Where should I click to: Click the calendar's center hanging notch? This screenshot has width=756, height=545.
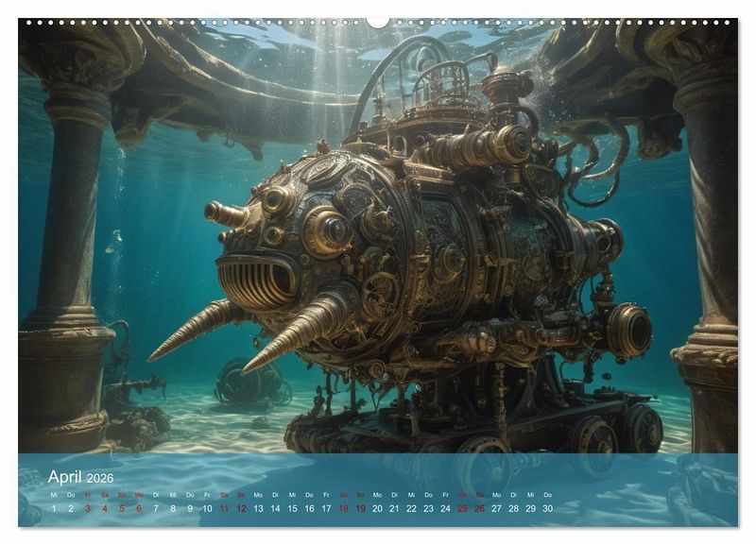coord(378,21)
